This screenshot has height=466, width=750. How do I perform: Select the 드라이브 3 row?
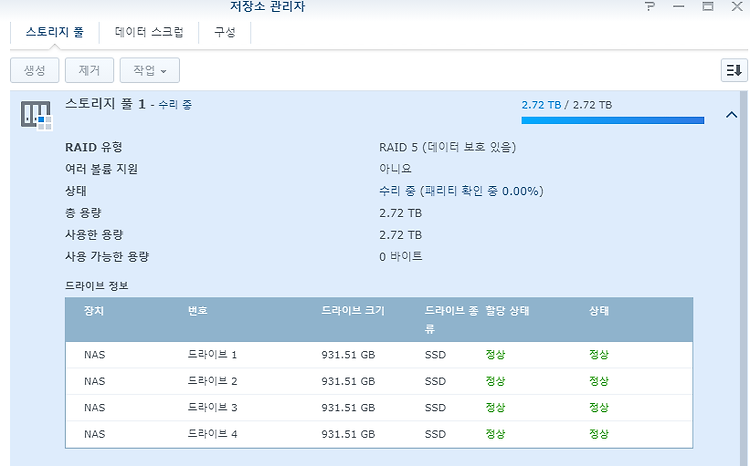point(379,408)
